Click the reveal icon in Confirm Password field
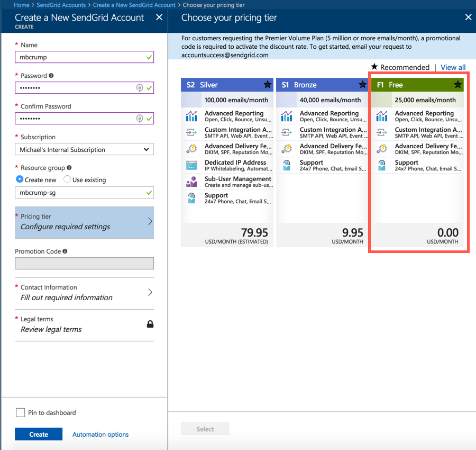The width and height of the screenshot is (476, 450). (x=139, y=119)
